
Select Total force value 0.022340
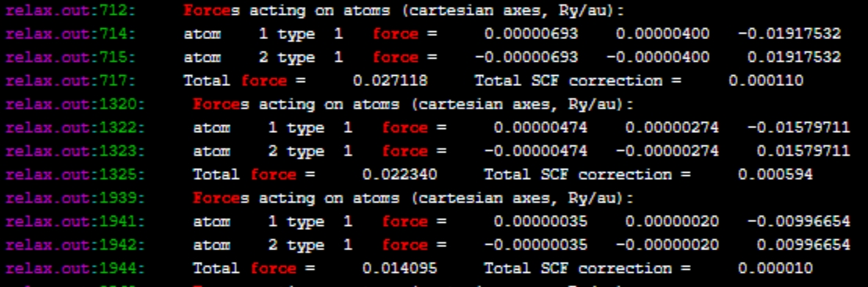(400, 174)
